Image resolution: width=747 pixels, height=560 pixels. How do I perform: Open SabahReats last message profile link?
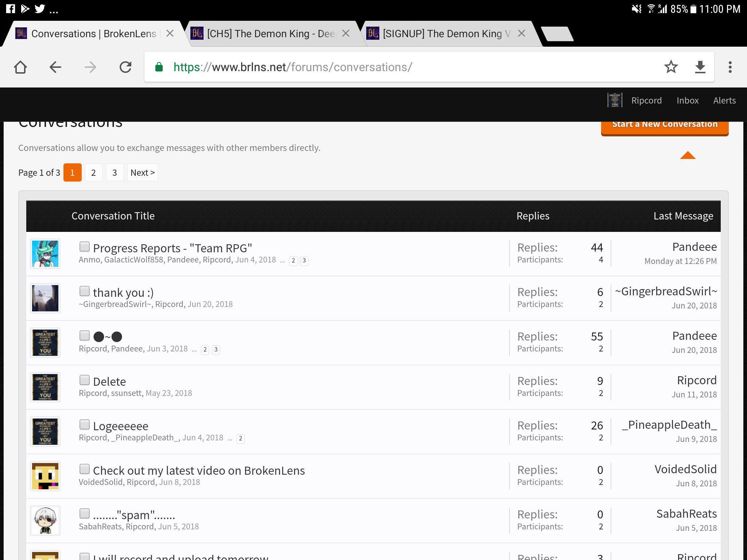686,514
